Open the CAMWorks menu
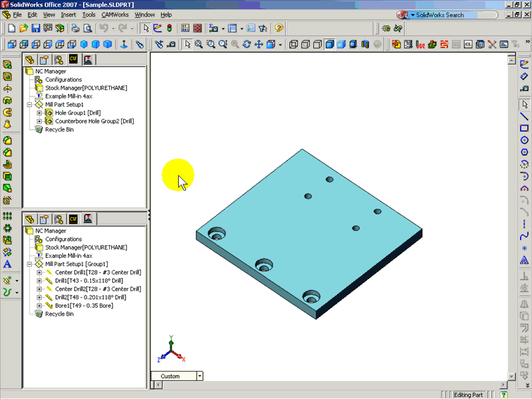532x399 pixels. pos(115,15)
